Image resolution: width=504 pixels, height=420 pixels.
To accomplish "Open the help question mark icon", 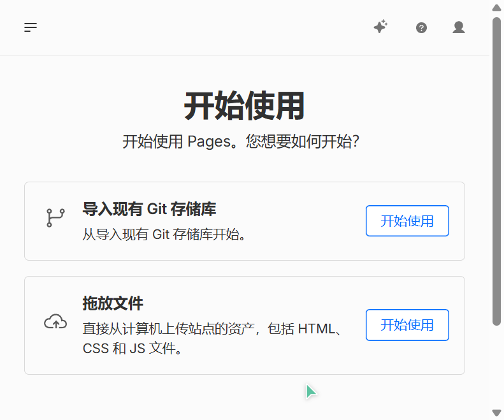I will point(421,28).
